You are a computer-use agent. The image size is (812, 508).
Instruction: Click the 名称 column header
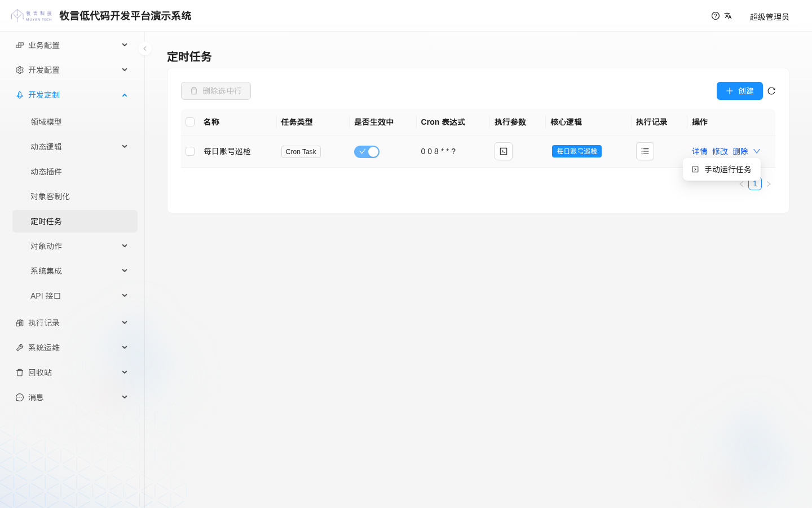[211, 122]
